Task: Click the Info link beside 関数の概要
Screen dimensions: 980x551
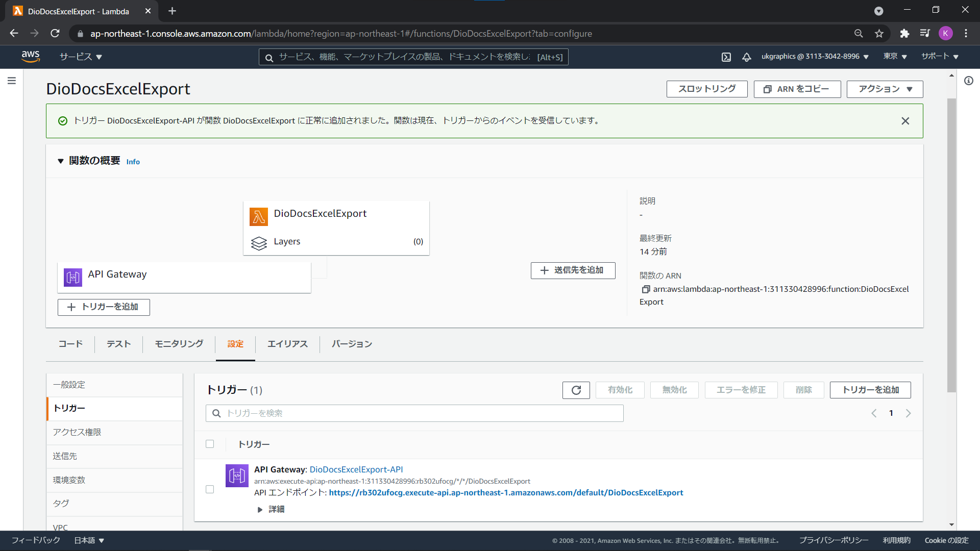Action: 133,162
